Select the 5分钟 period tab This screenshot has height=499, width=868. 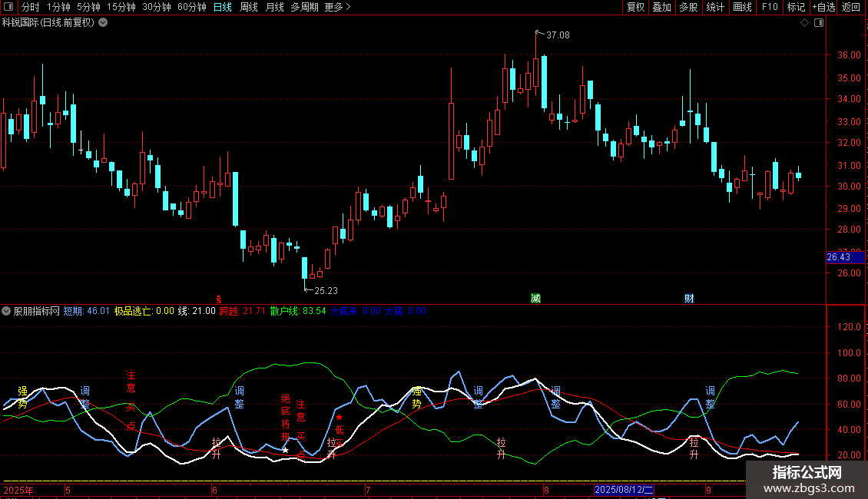click(88, 7)
